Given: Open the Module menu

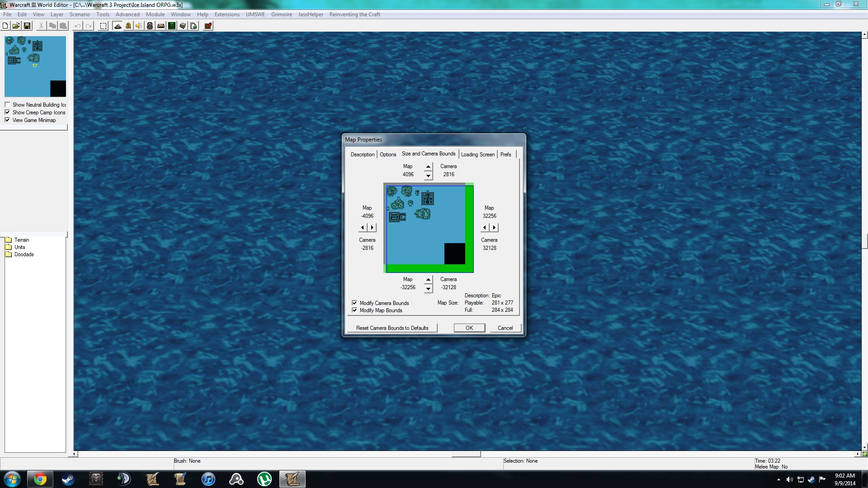Looking at the screenshot, I should (155, 14).
